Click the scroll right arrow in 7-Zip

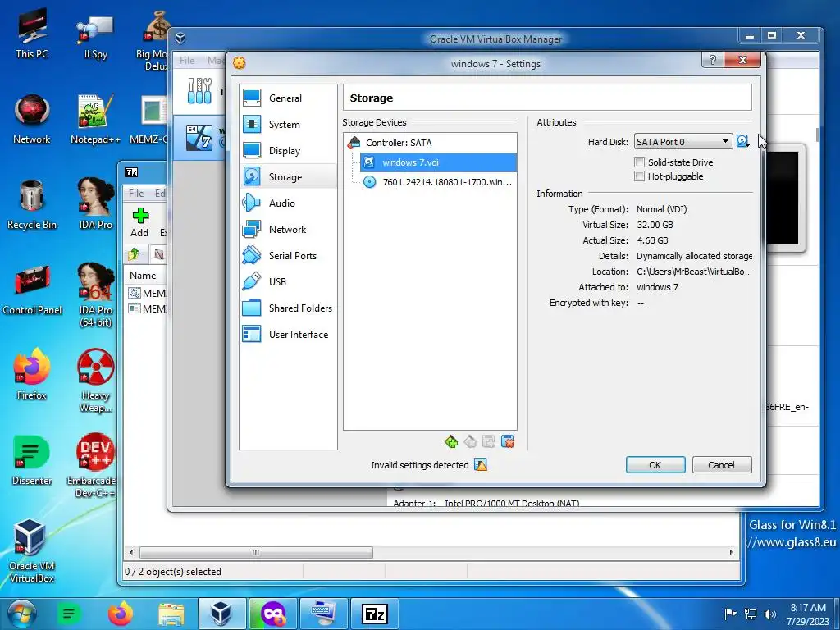(731, 552)
